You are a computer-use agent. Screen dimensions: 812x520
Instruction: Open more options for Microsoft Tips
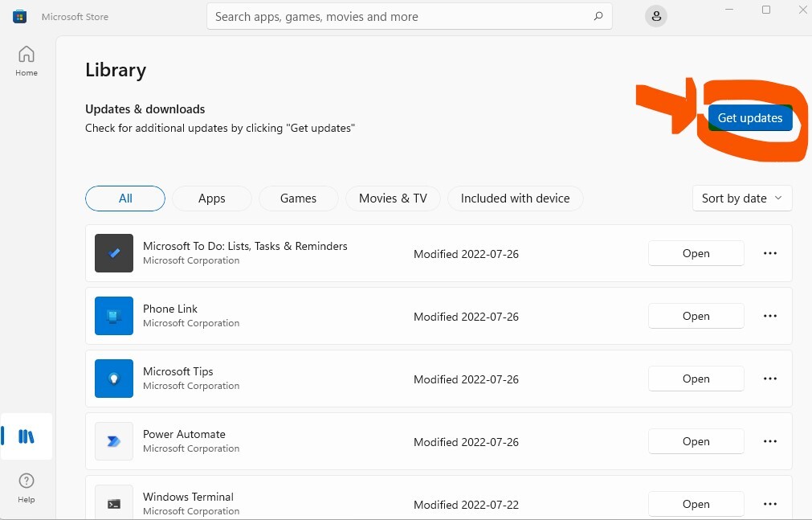(770, 379)
